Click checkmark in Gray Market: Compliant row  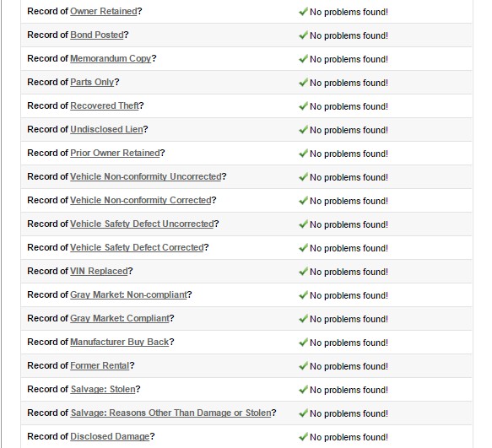[303, 319]
